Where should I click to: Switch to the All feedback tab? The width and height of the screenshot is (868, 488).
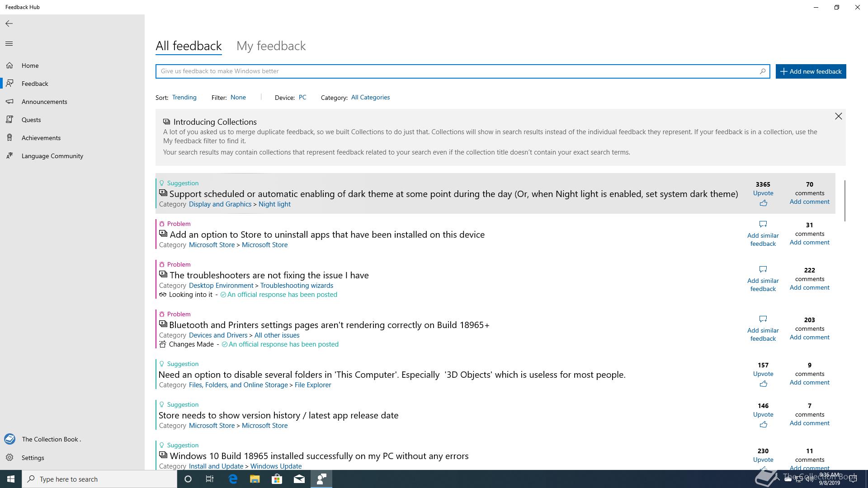189,46
